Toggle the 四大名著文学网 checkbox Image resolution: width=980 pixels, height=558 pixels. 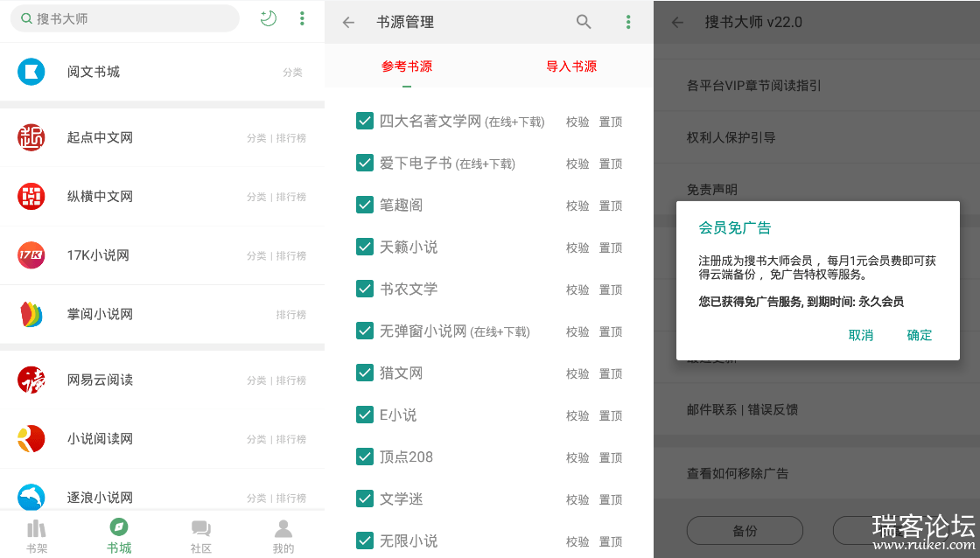click(365, 121)
